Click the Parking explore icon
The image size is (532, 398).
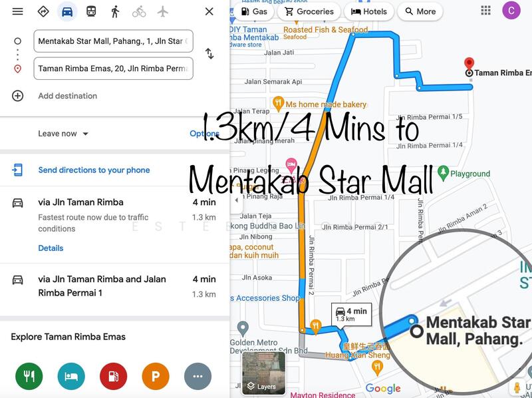coord(155,376)
